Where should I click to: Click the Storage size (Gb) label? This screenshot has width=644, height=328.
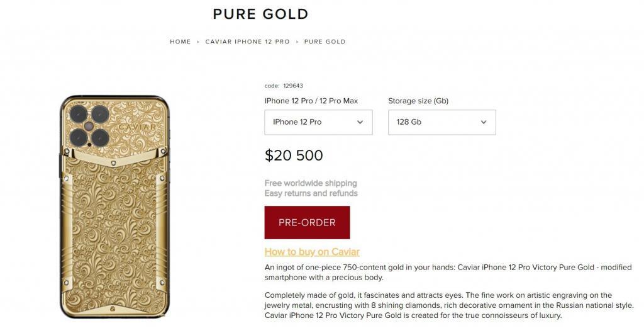click(418, 101)
